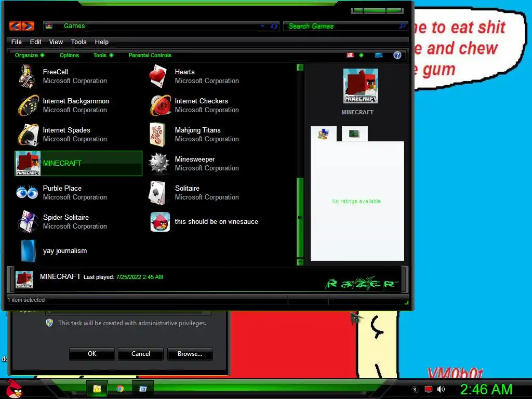This screenshot has height=399, width=532.
Task: Select the Minesweeper mine icon
Action: (159, 164)
